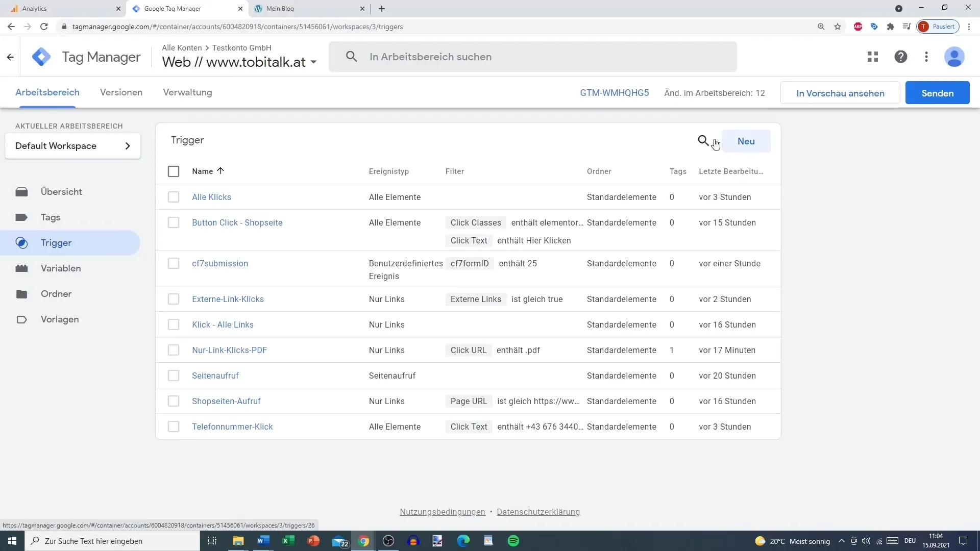Click the forward navigation arrow icon
The height and width of the screenshot is (551, 980).
[x=27, y=27]
